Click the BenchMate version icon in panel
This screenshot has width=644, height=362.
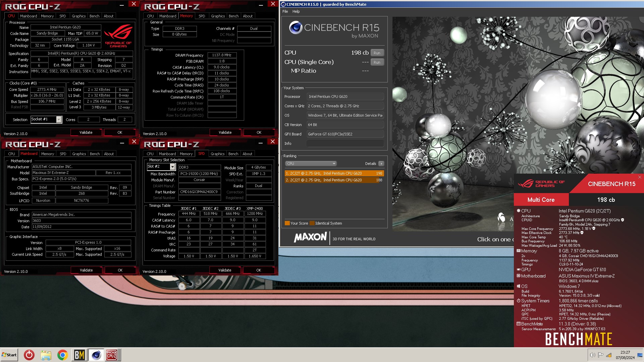tap(519, 324)
